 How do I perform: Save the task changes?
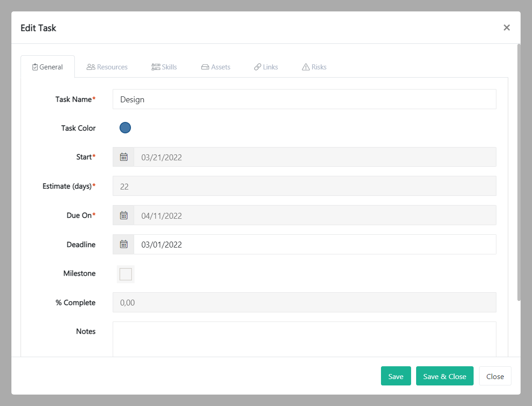point(396,376)
